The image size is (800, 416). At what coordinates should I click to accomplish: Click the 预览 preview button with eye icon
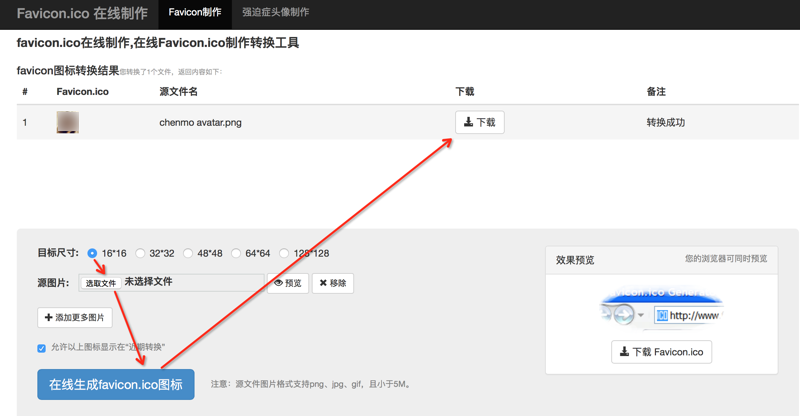pyautogui.click(x=288, y=283)
